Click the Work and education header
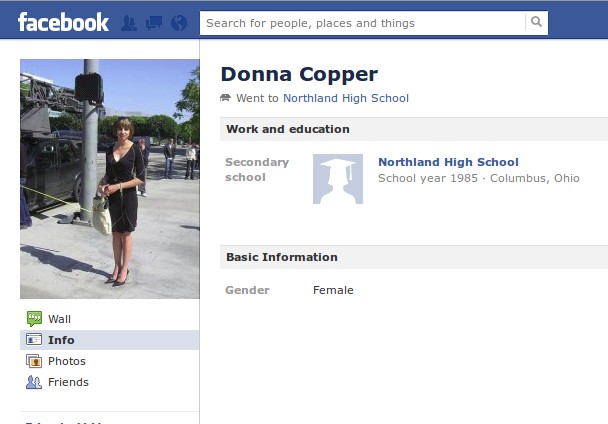The height and width of the screenshot is (424, 608). coord(288,129)
